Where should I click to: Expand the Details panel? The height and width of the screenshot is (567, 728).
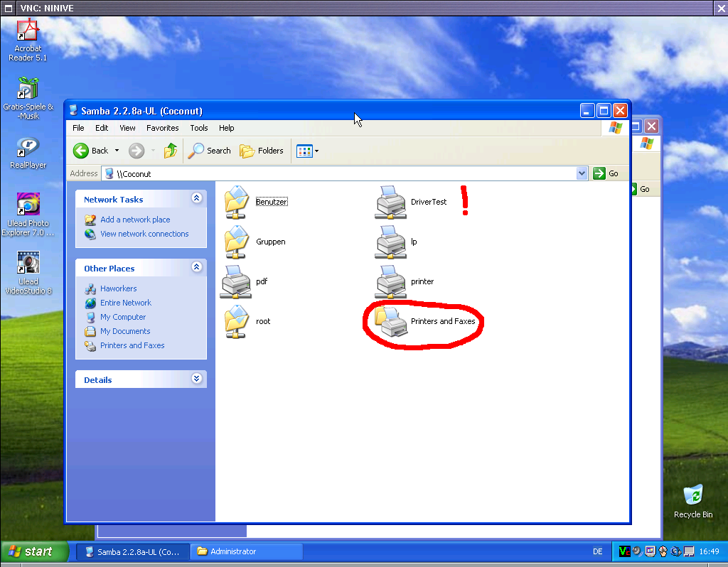tap(196, 379)
